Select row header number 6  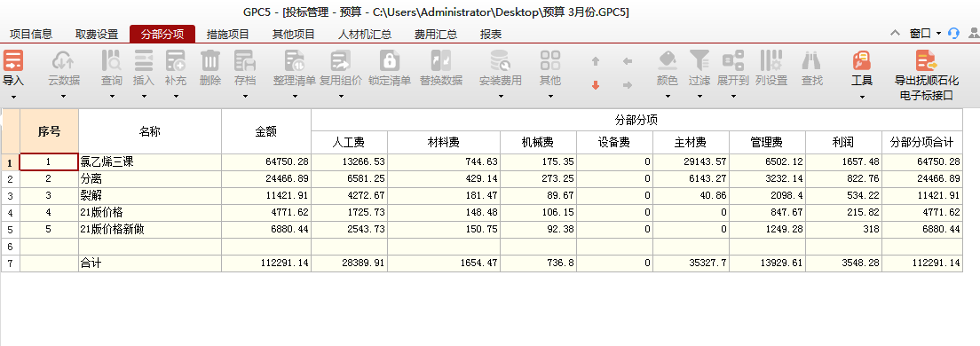10,247
